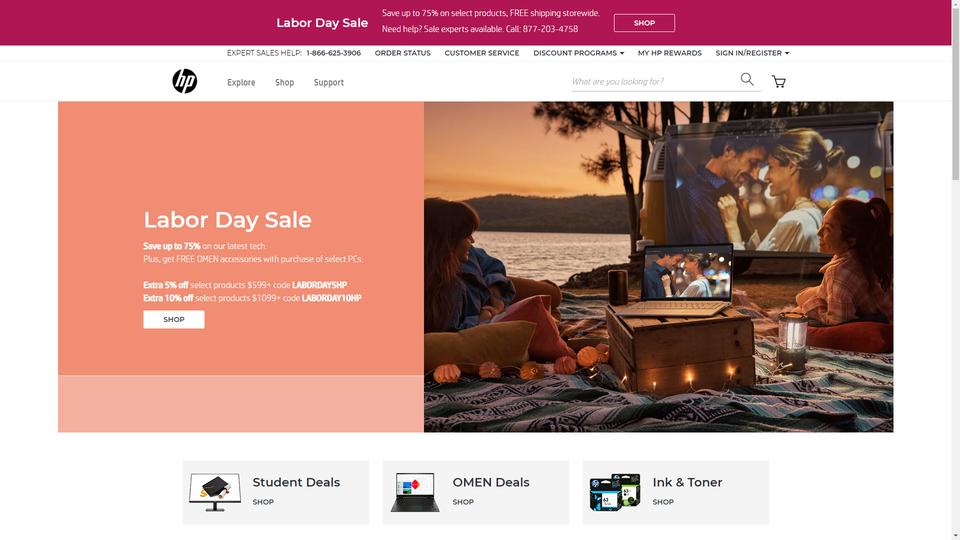Click the HP logo icon
This screenshot has width=960, height=540.
pos(184,81)
